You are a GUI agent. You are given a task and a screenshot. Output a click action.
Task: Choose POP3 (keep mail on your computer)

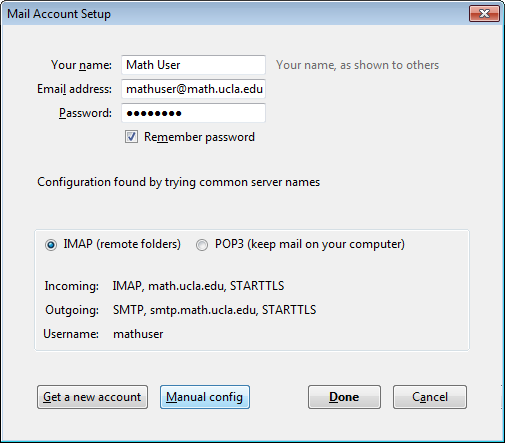click(x=202, y=245)
